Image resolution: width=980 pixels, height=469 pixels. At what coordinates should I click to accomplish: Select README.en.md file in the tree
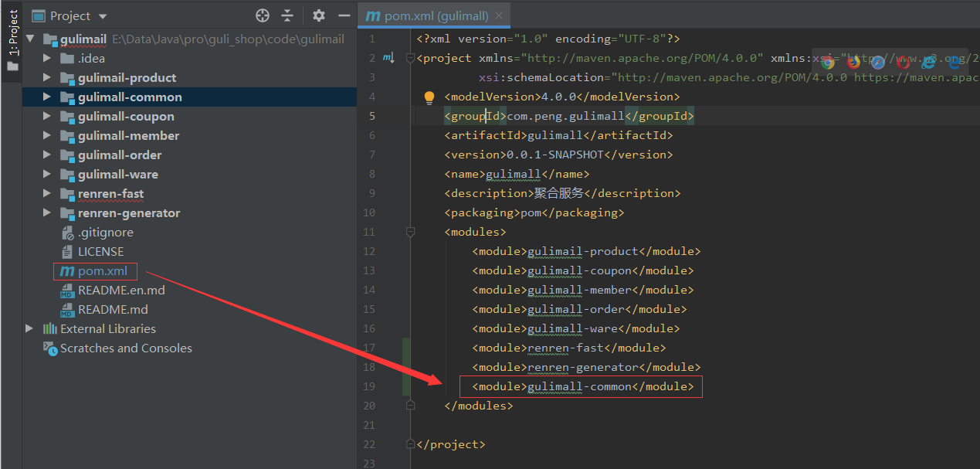(120, 291)
